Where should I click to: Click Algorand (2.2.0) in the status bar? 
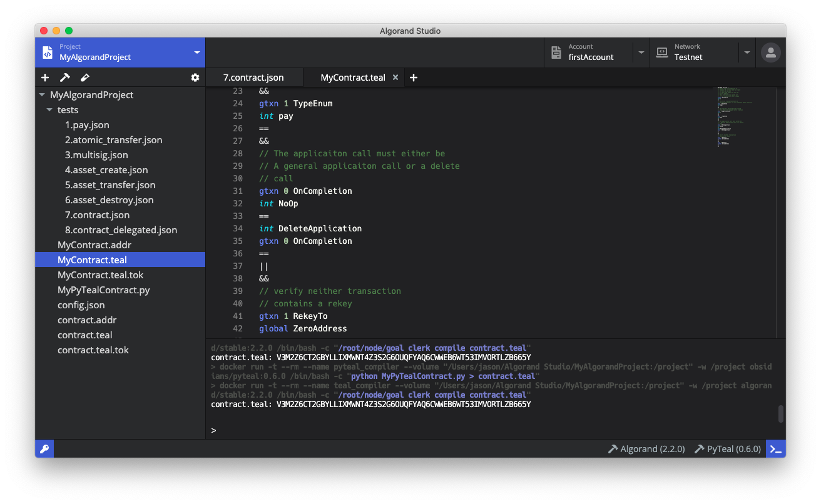[x=646, y=448]
